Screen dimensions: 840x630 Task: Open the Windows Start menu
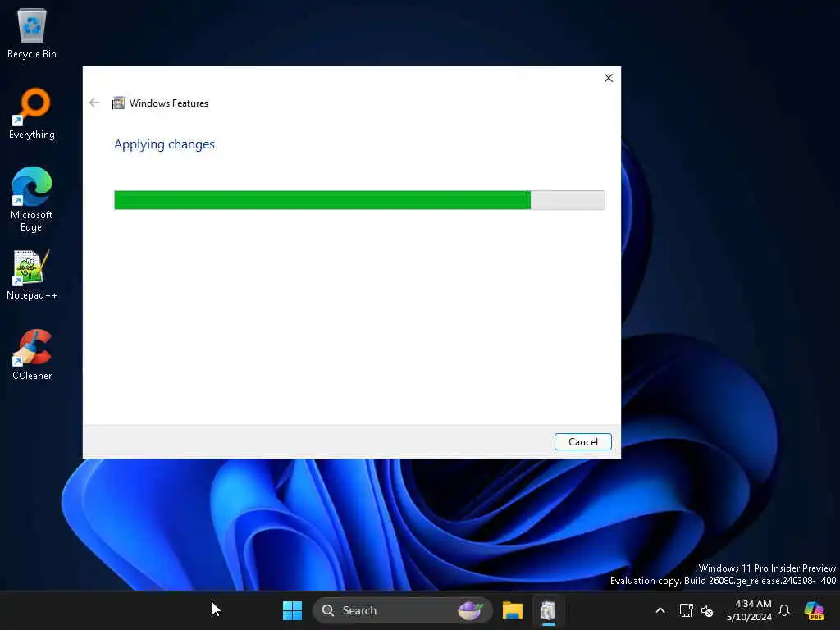(293, 610)
